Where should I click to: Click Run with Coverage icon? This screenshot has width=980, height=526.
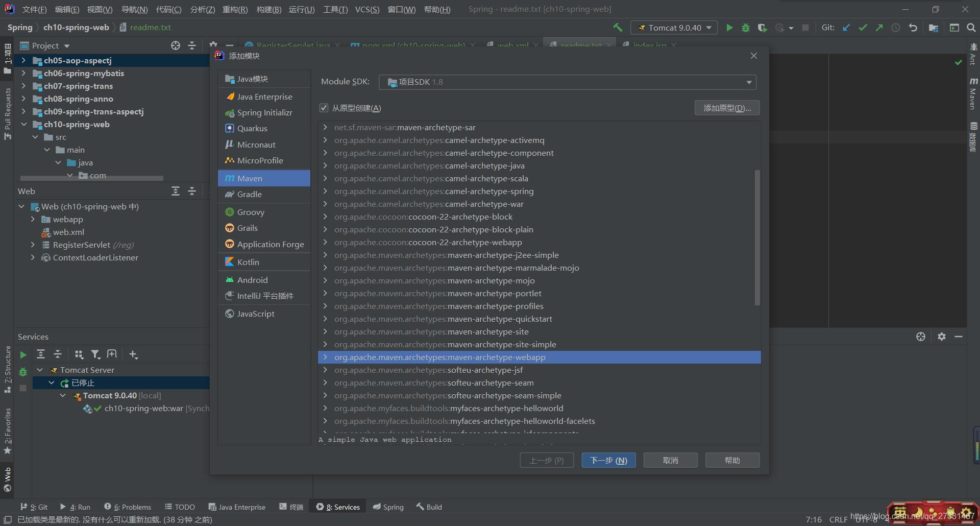tap(762, 28)
